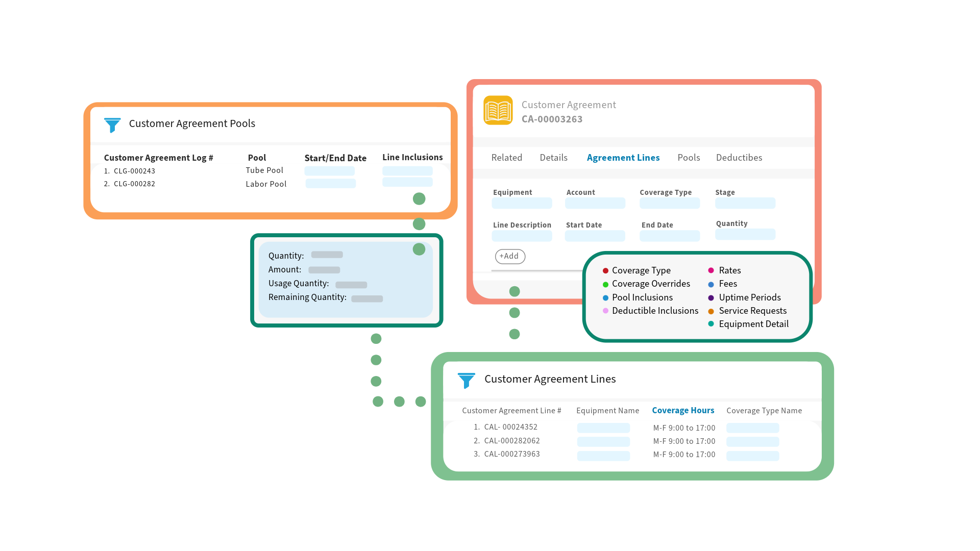Select agreement line CAL- 00024352
This screenshot has height=551, width=980.
(510, 427)
